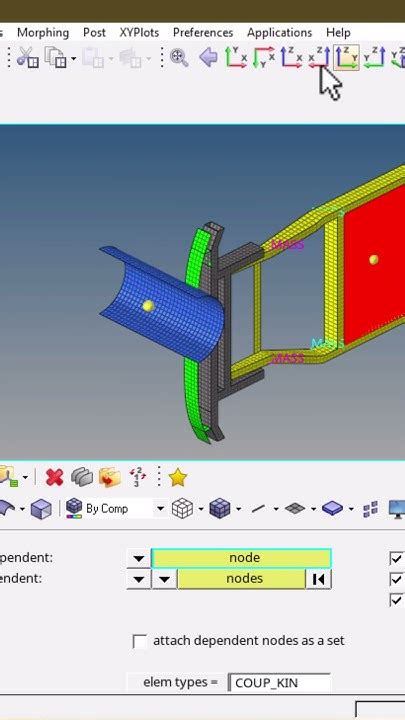405x720 pixels.
Task: Open the independent row selector dropdown arrow
Action: pos(138,558)
